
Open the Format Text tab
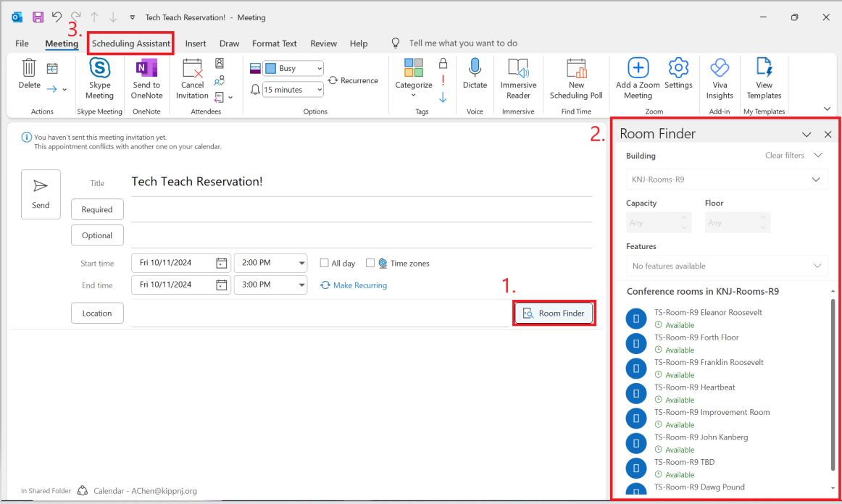click(x=274, y=43)
